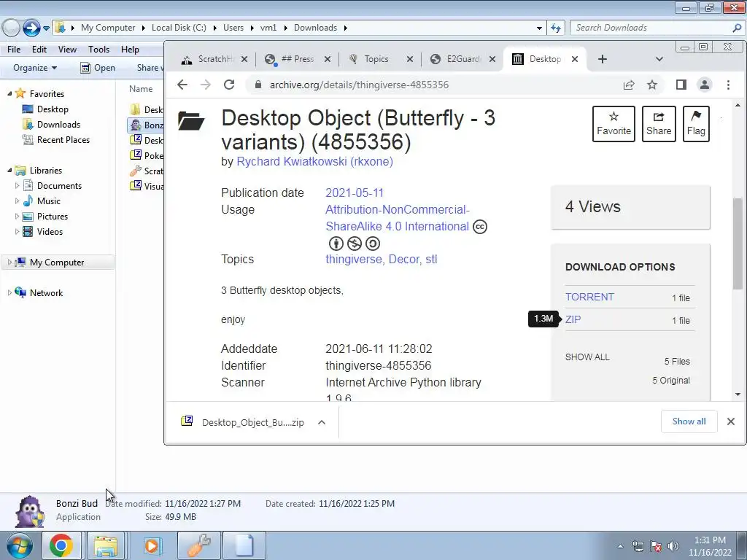Click SHOW ALL download options
The height and width of the screenshot is (560, 747).
point(587,357)
